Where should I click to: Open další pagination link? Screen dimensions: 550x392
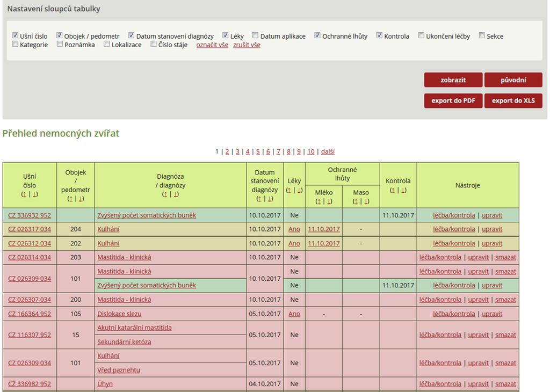click(x=328, y=151)
